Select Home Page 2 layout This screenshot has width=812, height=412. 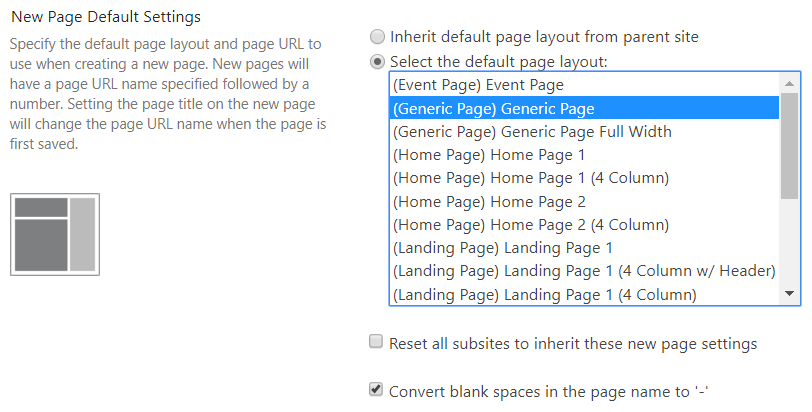(584, 201)
